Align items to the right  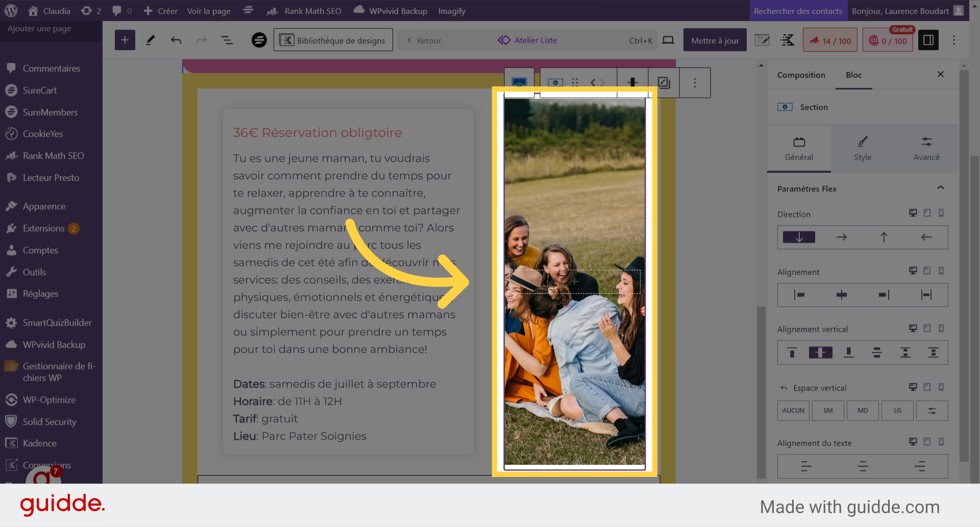pyautogui.click(x=884, y=295)
